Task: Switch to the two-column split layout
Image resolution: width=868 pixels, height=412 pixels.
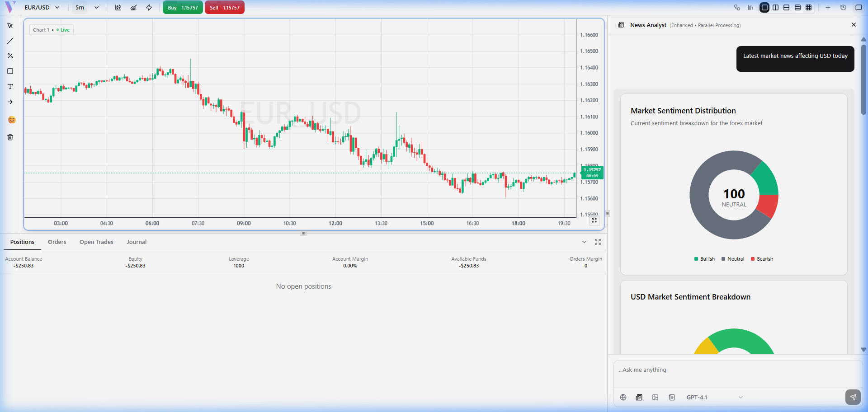Action: tap(776, 8)
